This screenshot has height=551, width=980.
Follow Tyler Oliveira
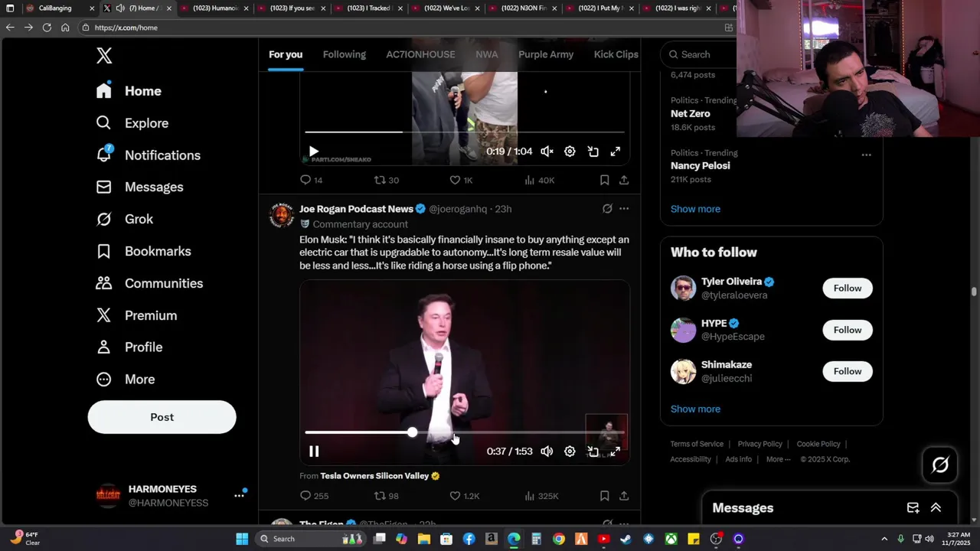[x=847, y=289]
